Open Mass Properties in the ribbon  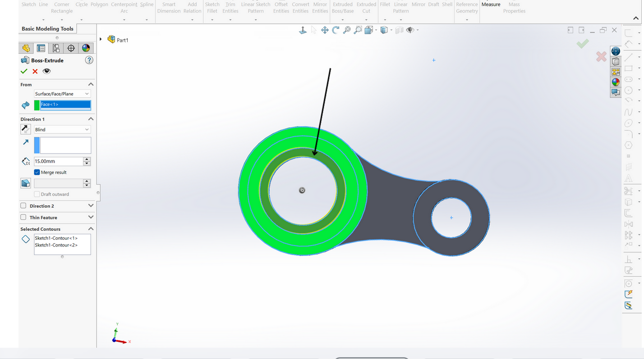[514, 8]
